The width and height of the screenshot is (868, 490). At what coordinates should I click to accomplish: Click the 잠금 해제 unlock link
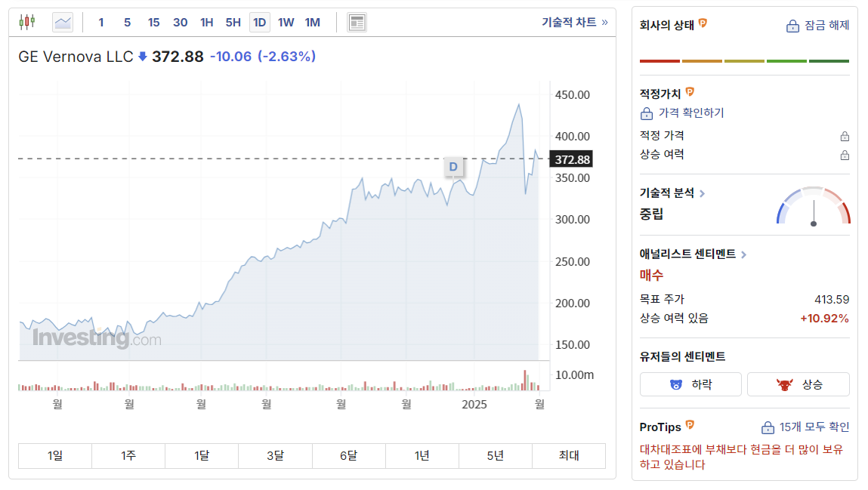(826, 26)
